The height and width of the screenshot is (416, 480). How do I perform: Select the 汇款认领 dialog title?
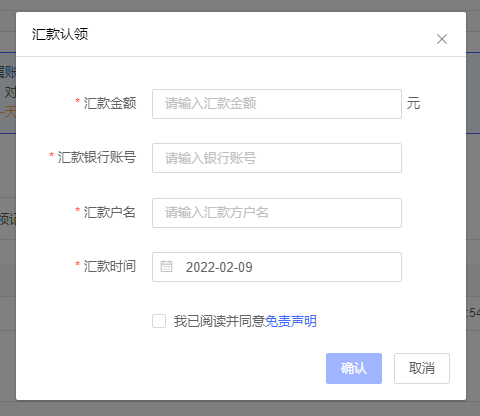(x=60, y=34)
